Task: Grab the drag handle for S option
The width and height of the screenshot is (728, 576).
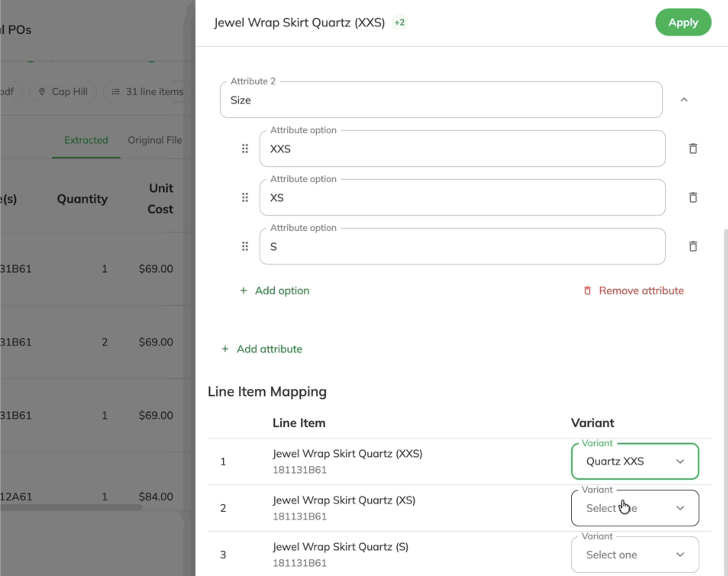Action: pos(245,246)
